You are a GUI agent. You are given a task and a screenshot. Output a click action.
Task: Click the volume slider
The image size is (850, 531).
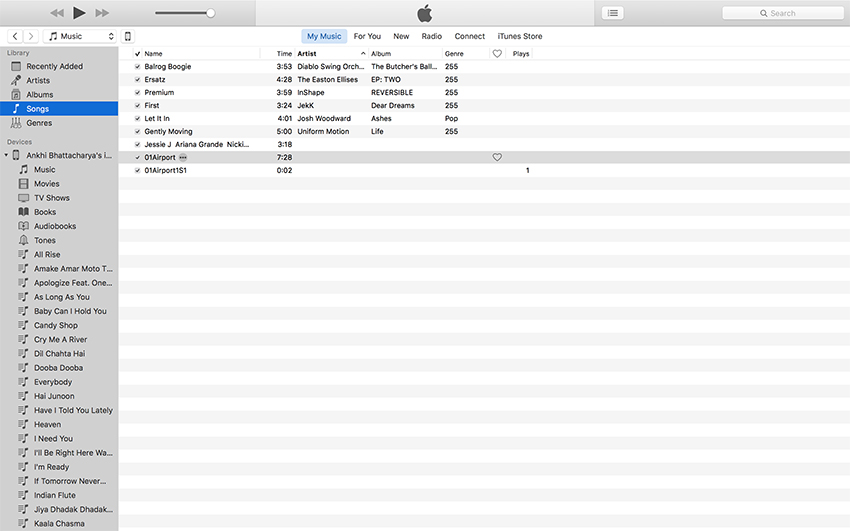click(x=185, y=13)
